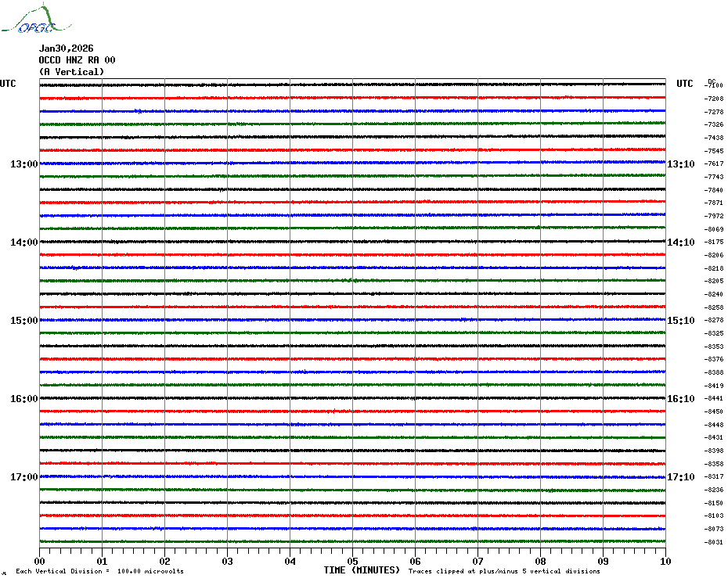
Task: Click the left 16:00 time marker
Action: click(x=23, y=399)
